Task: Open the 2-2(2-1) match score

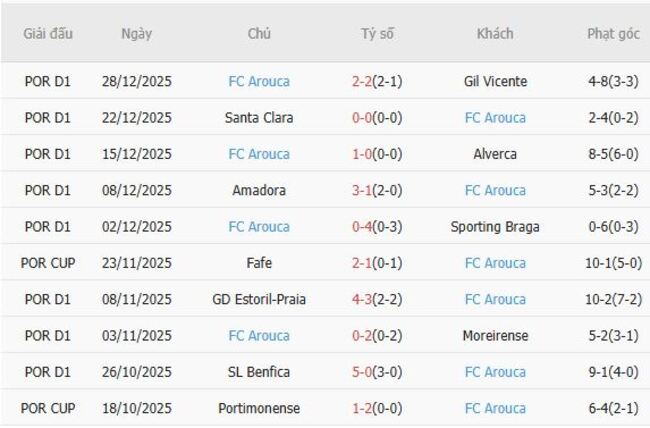Action: click(377, 81)
